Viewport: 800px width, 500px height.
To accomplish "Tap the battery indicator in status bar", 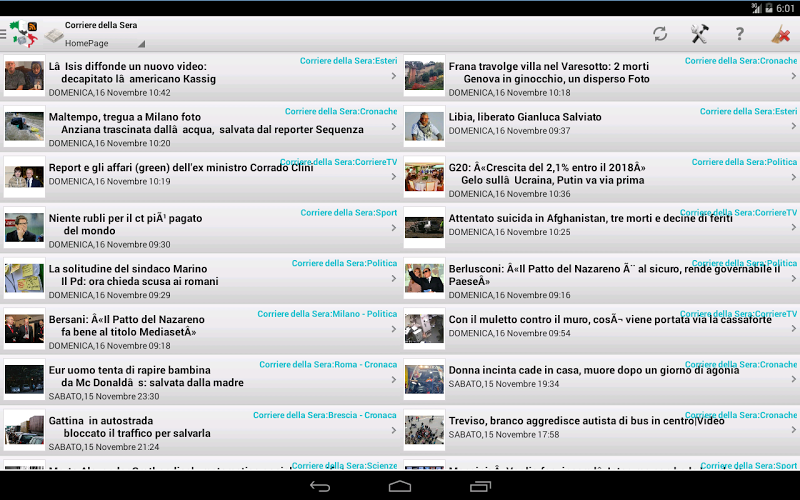I will 768,8.
